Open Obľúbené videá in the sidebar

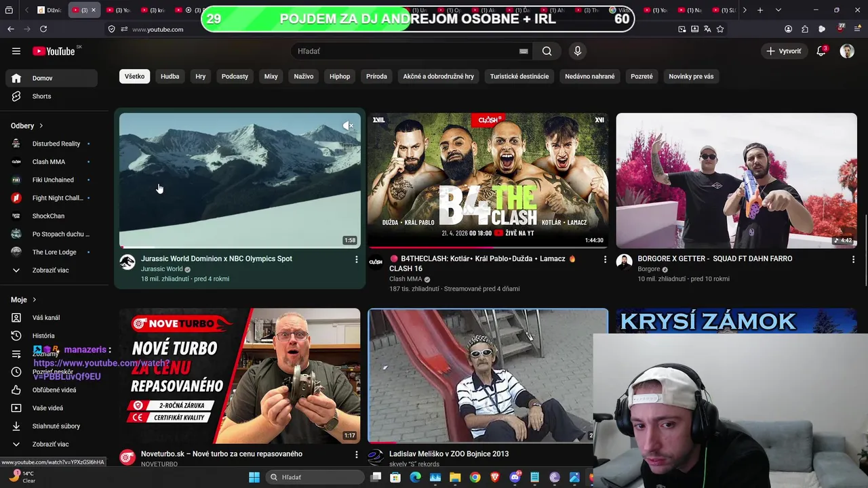(52, 390)
